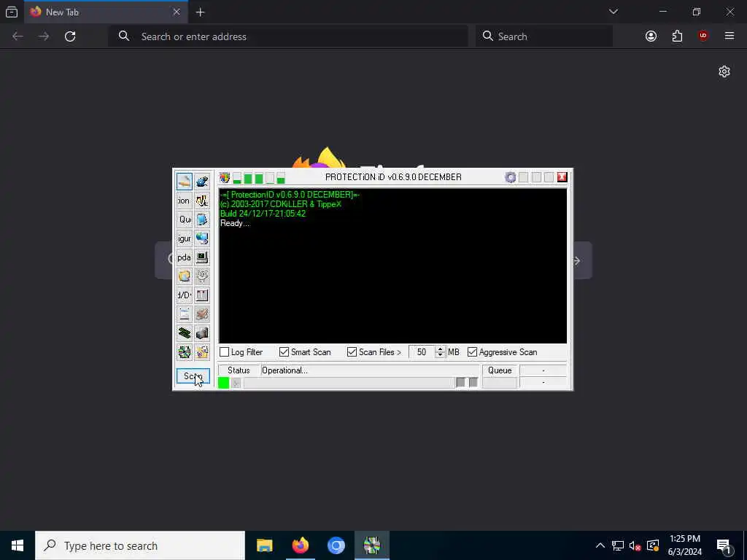Open File Explorer from the taskbar

click(x=264, y=545)
